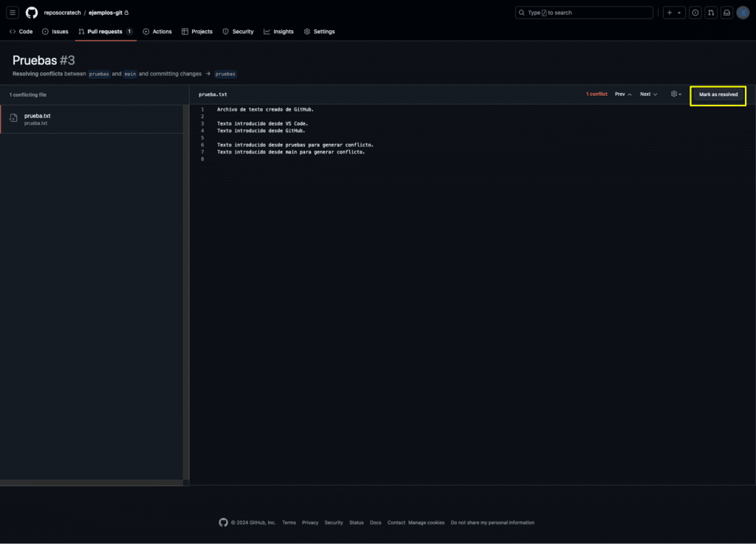Screen dimensions: 756x544
Task: Click the GitHub logo in footer
Action: 223,523
